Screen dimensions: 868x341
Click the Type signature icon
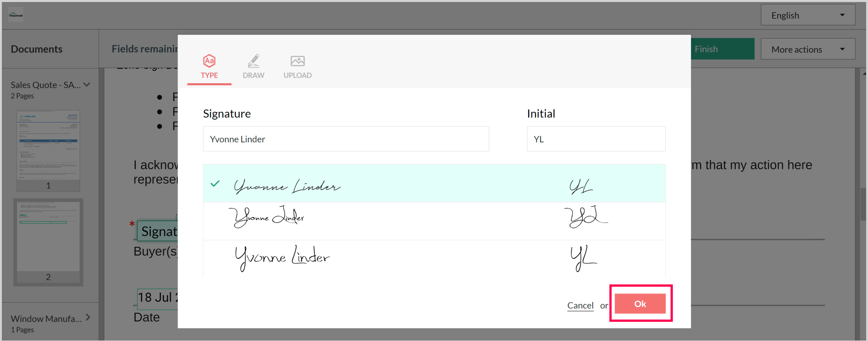click(x=209, y=61)
